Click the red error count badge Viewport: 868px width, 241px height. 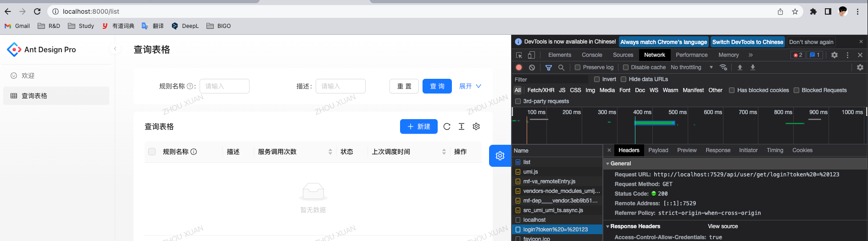coord(798,55)
